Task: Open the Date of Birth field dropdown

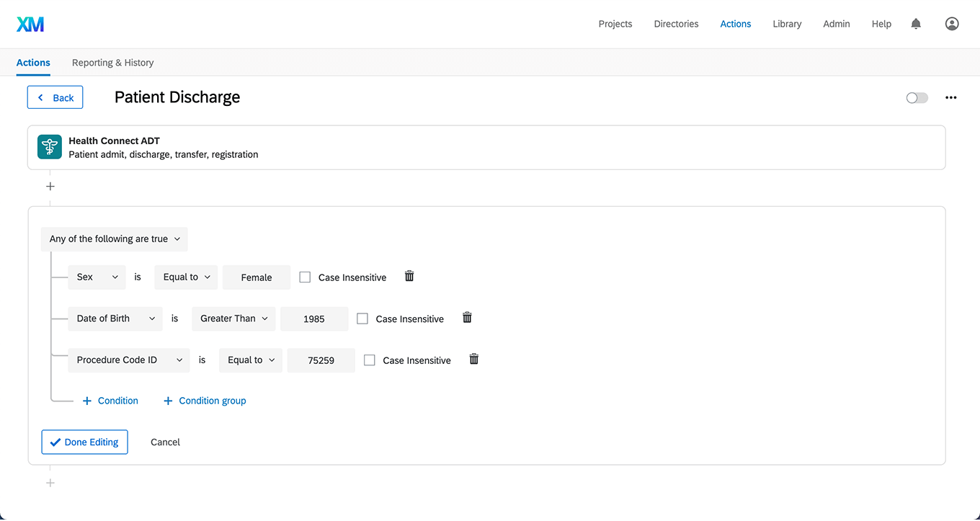Action: (115, 319)
